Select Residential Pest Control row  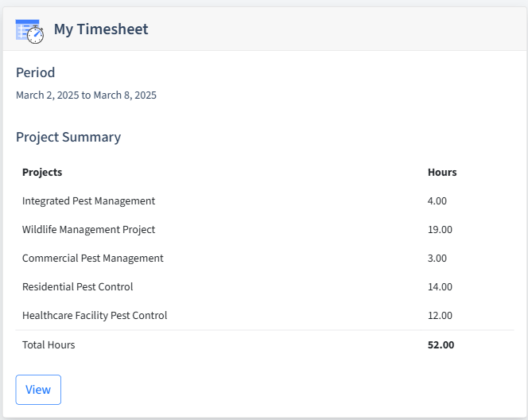click(x=265, y=287)
